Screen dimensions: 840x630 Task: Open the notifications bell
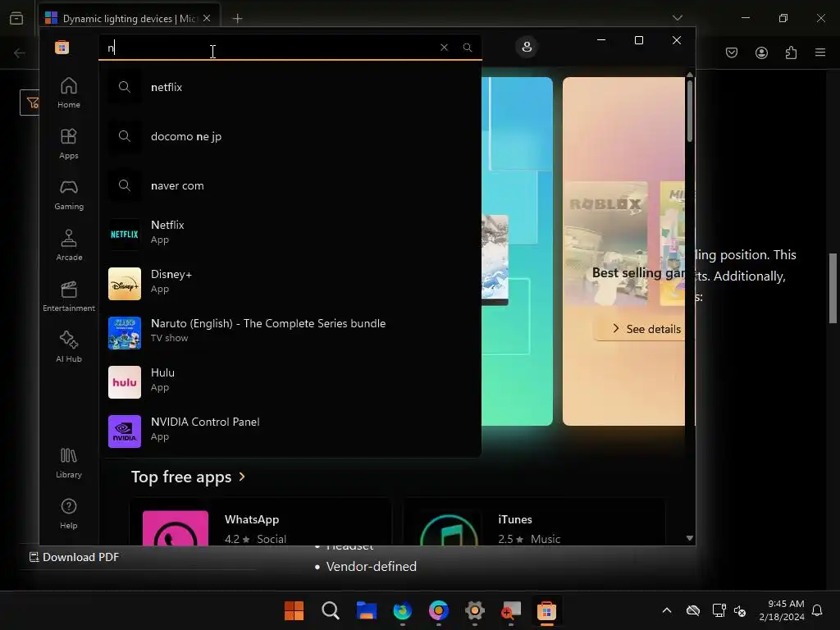point(818,610)
